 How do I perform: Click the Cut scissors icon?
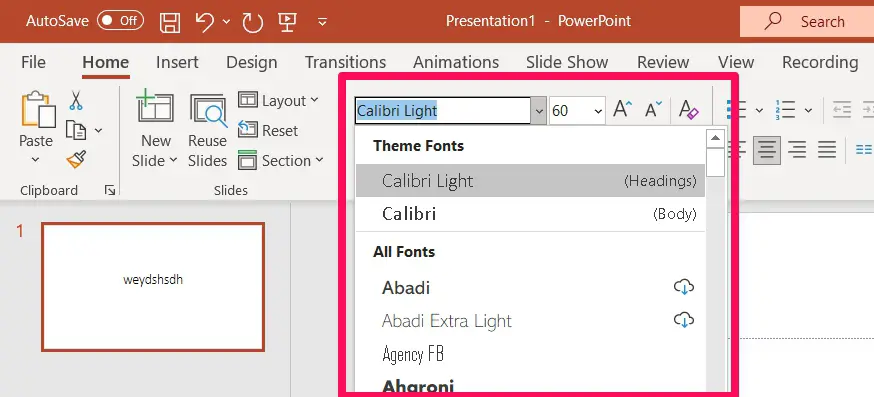click(76, 101)
